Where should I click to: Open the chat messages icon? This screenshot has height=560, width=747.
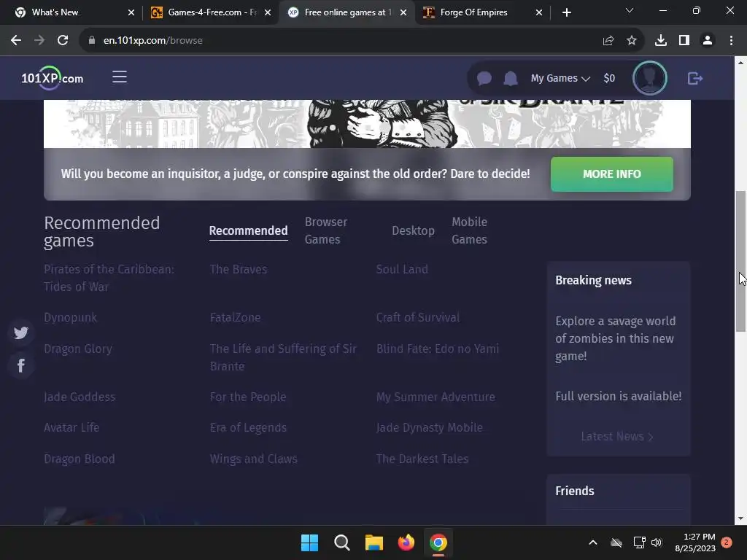tap(484, 78)
